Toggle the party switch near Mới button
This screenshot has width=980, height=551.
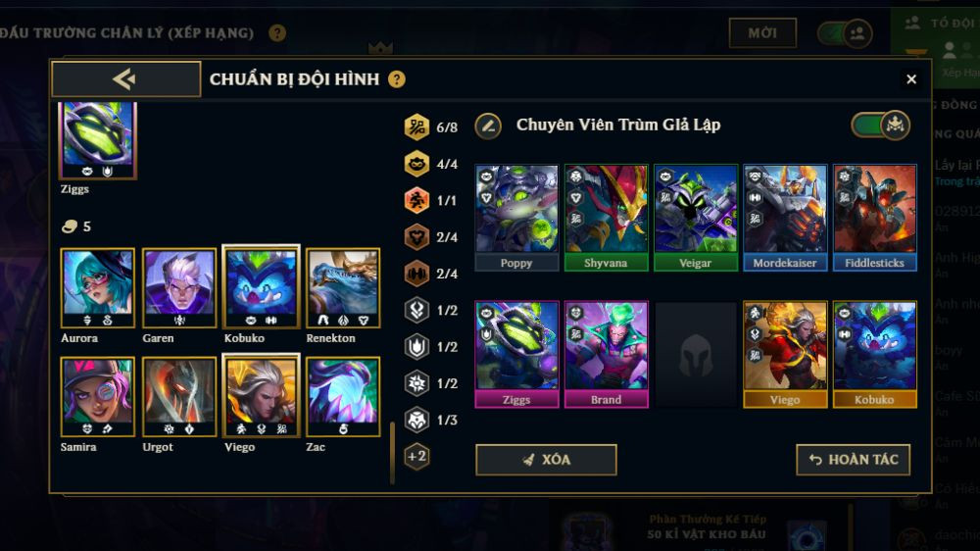click(x=845, y=33)
